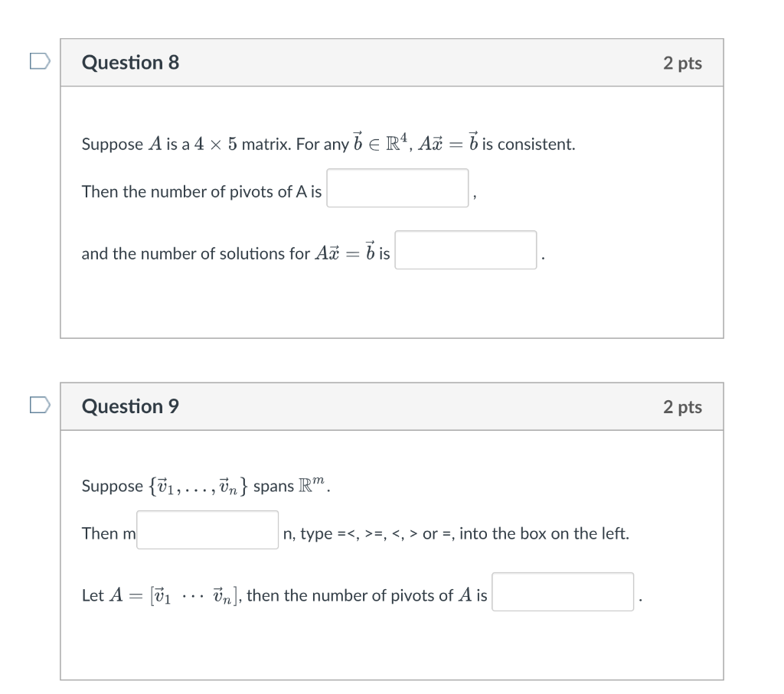
Task: Click inside the Question 8 body area
Action: [392, 306]
